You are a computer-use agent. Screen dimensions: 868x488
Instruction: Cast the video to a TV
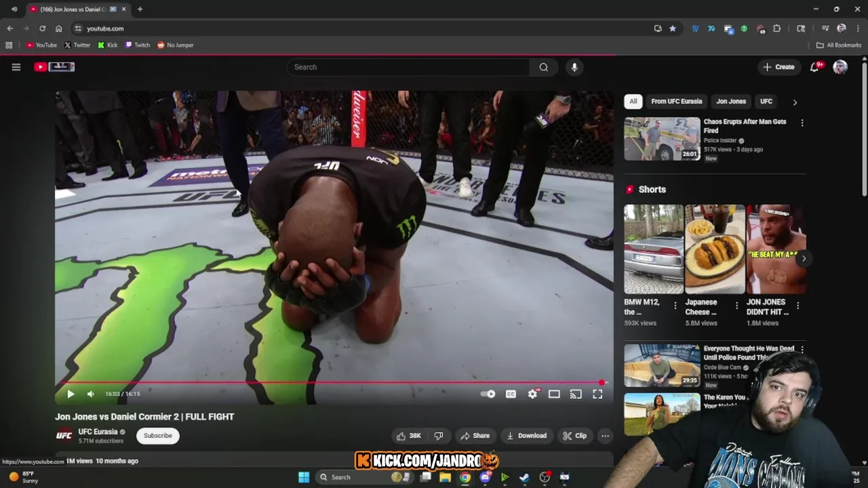(x=576, y=394)
